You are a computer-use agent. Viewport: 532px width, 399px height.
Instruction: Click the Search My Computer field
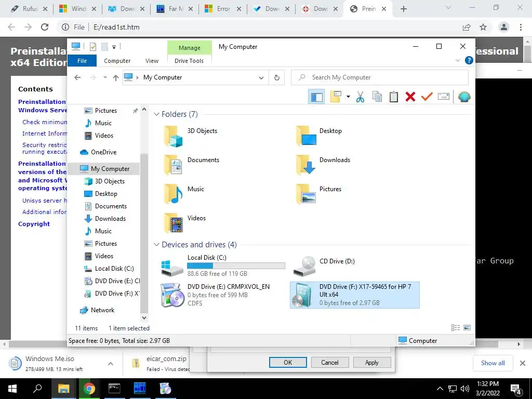380,78
